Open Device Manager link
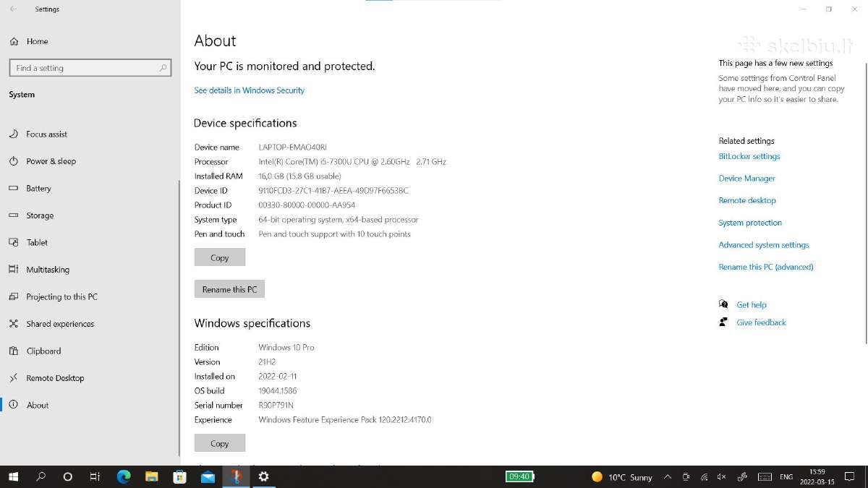Viewport: 868px width, 488px height. (746, 179)
